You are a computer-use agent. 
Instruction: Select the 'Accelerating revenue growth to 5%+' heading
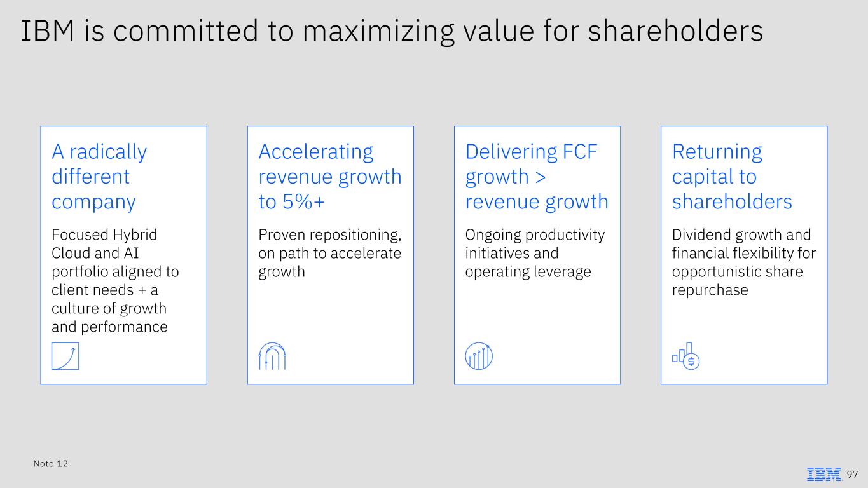(329, 177)
